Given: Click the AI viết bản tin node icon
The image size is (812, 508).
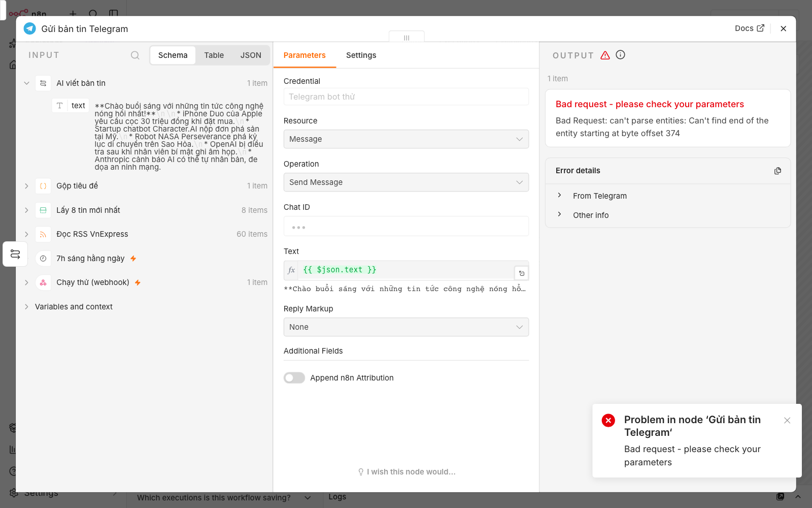Looking at the screenshot, I should 43,83.
